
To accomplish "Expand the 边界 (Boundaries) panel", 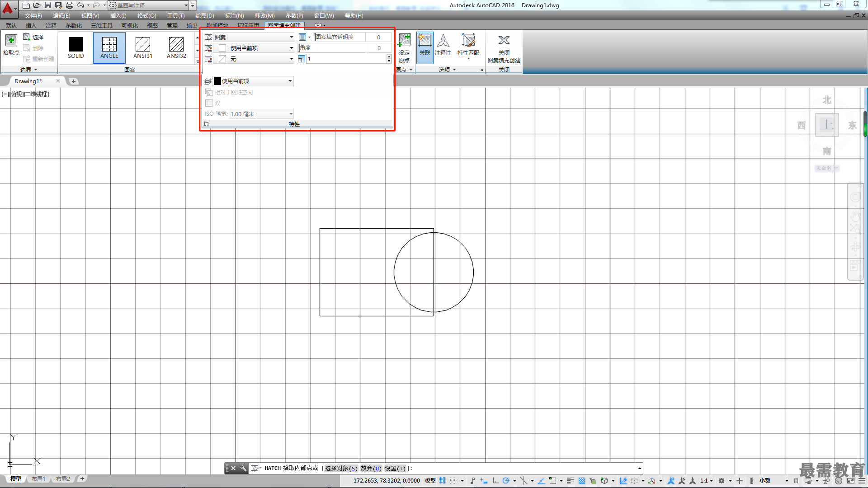I will pyautogui.click(x=28, y=70).
